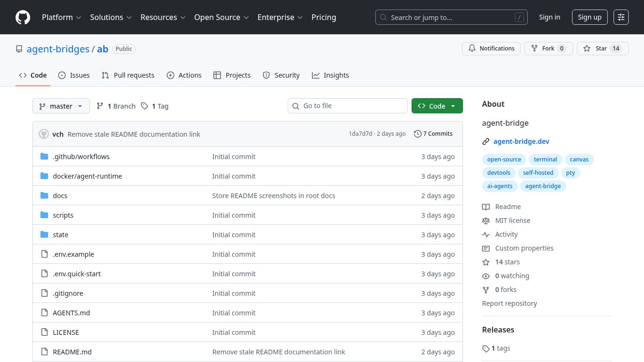Open the agent-bridge.dev website link

pos(521,141)
